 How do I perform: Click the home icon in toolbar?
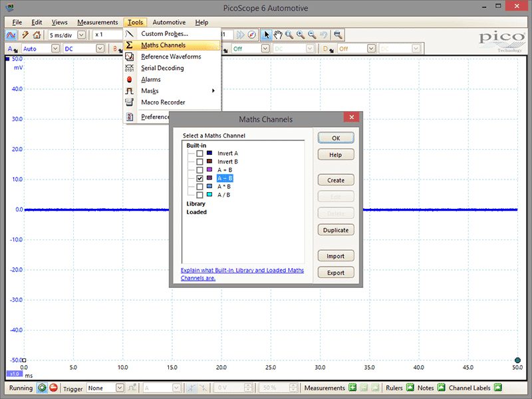pos(37,35)
